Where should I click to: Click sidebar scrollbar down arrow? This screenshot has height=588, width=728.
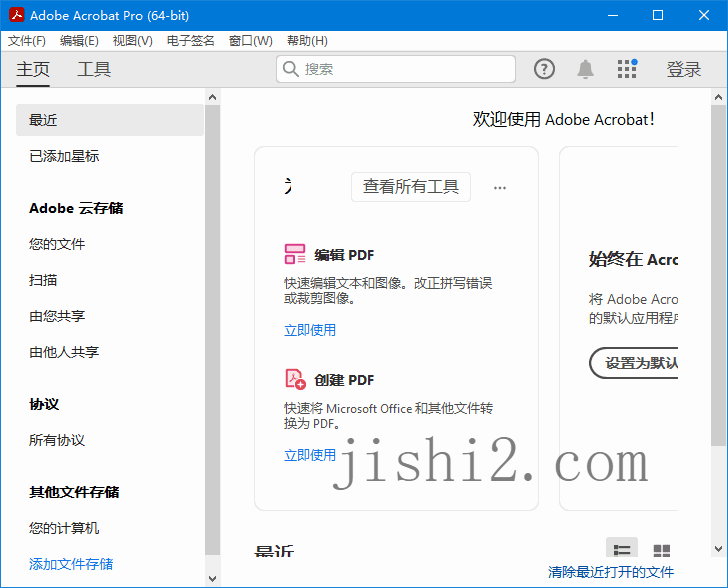[213, 579]
